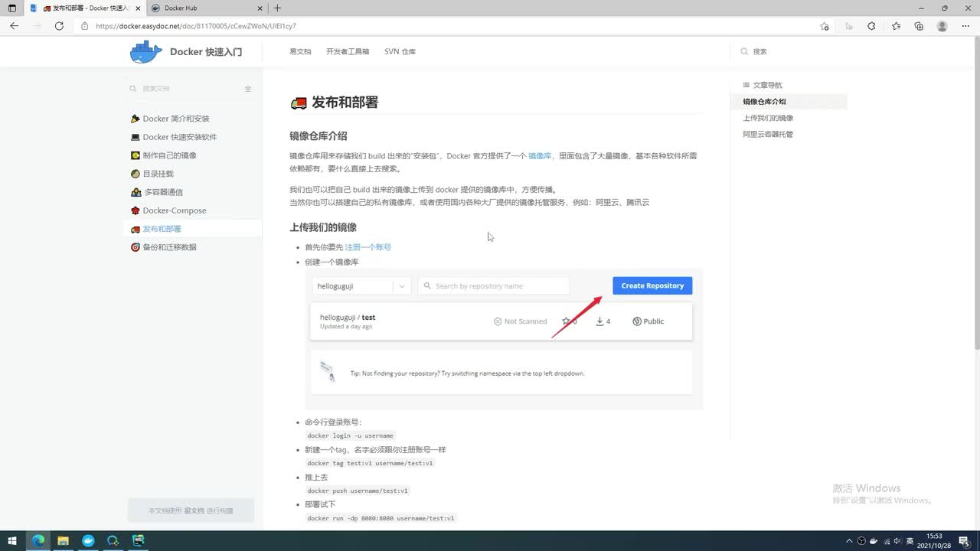Click 易文档 link in sidebar footer
The height and width of the screenshot is (551, 980).
pyautogui.click(x=193, y=510)
